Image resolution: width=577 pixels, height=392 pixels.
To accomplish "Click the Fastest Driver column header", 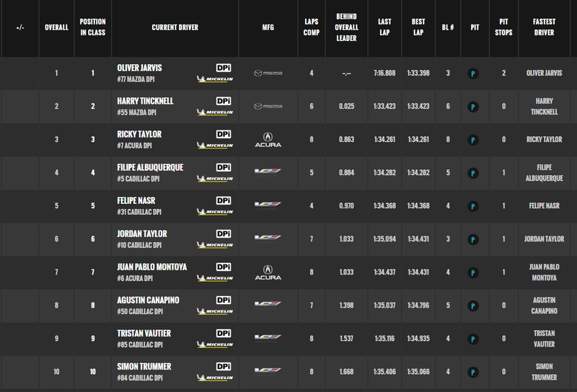I will 544,27.
